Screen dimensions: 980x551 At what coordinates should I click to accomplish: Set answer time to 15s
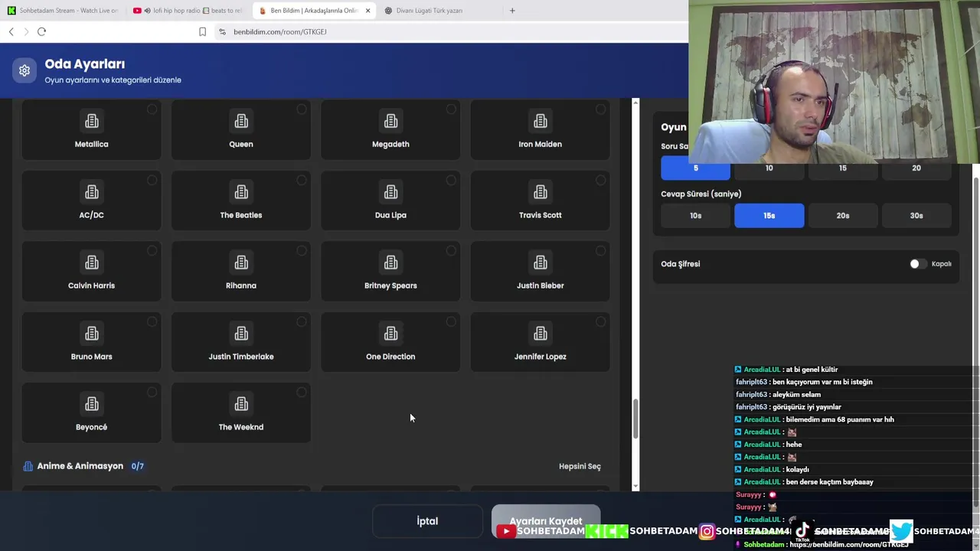769,216
